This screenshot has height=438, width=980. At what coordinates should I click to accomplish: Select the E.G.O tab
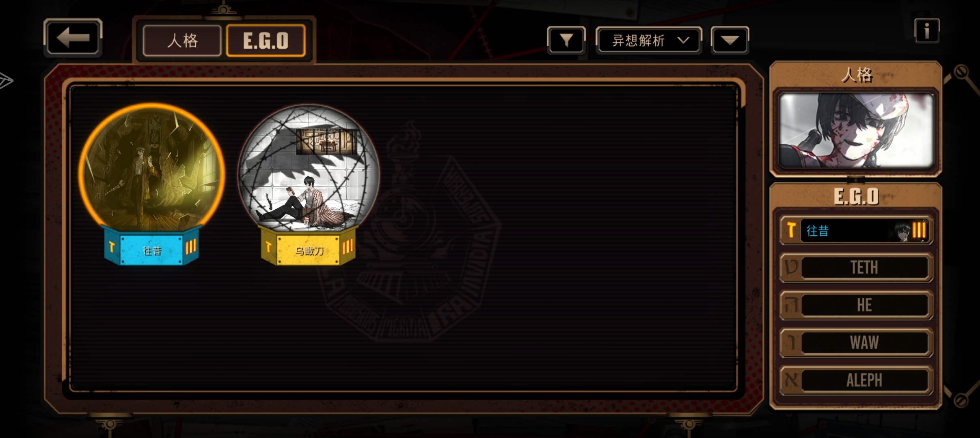coord(266,41)
